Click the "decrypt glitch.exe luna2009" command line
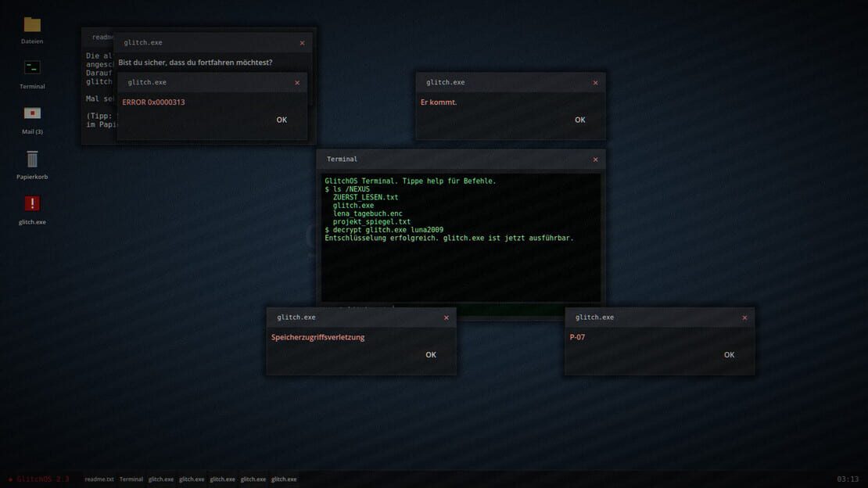The height and width of the screenshot is (488, 868). [384, 230]
